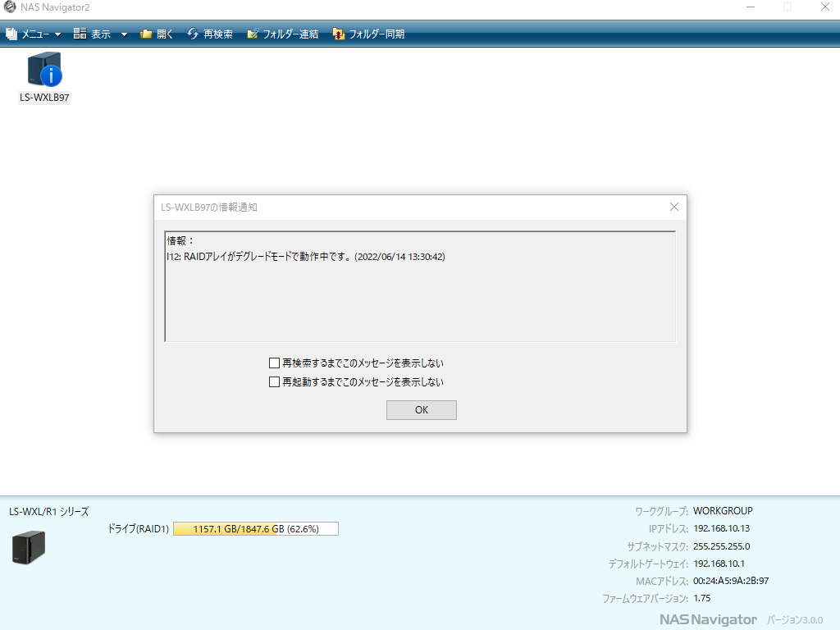Viewport: 840px width, 630px height.
Task: Enable 再検索するまでこのメッセージを表示しない checkbox
Action: coord(275,363)
